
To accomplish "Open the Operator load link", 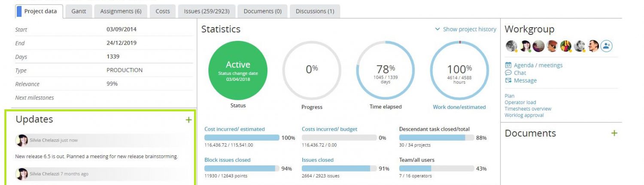I will pyautogui.click(x=520, y=102).
